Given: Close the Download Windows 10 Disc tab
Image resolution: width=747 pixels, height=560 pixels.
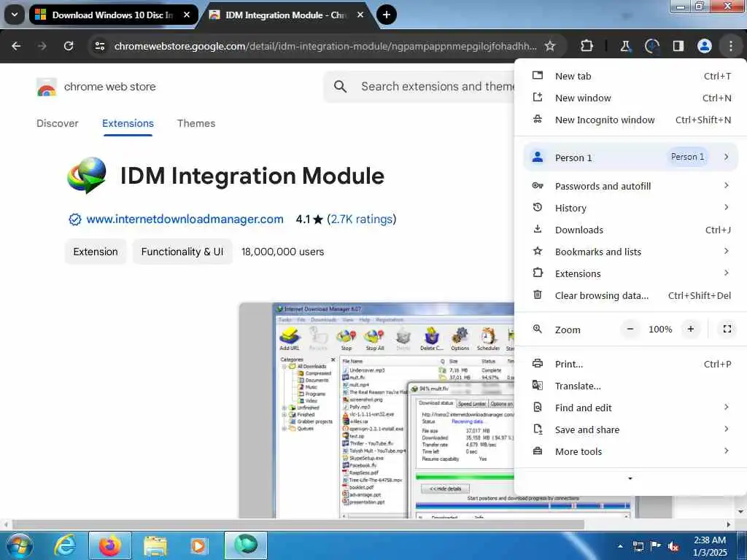Looking at the screenshot, I should coord(187,15).
